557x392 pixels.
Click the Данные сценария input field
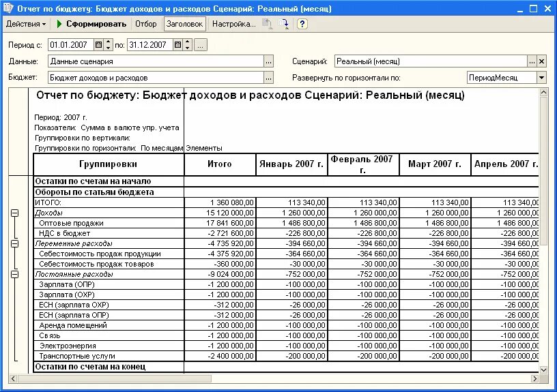(x=156, y=61)
